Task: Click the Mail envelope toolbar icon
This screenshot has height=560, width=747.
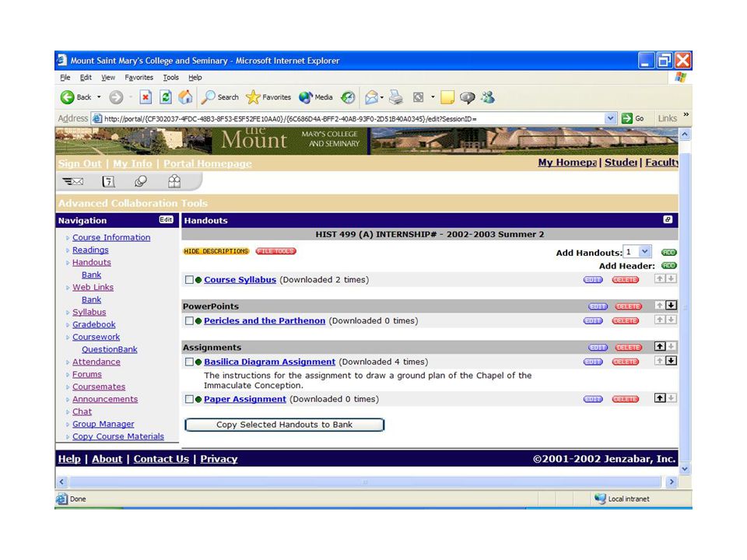Action: point(372,97)
